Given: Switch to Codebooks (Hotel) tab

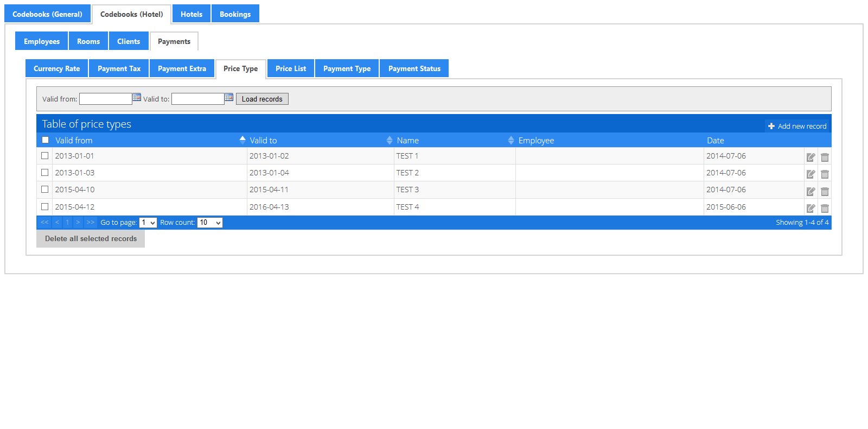Looking at the screenshot, I should 132,14.
